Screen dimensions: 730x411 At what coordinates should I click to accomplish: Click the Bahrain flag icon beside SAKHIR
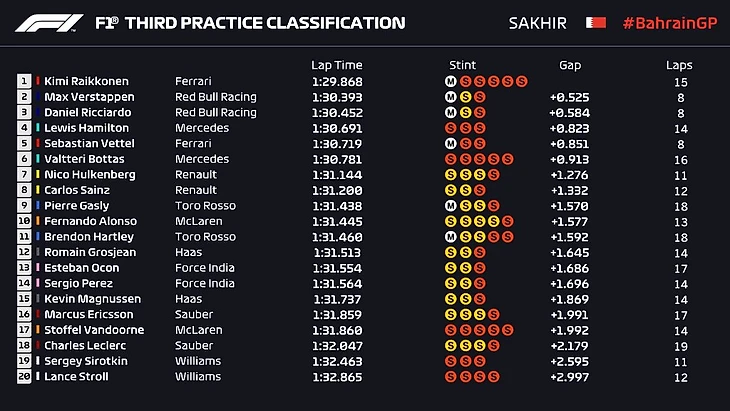596,22
